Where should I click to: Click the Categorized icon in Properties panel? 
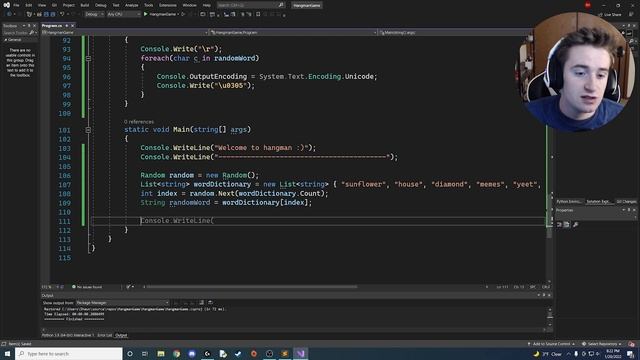click(560, 224)
